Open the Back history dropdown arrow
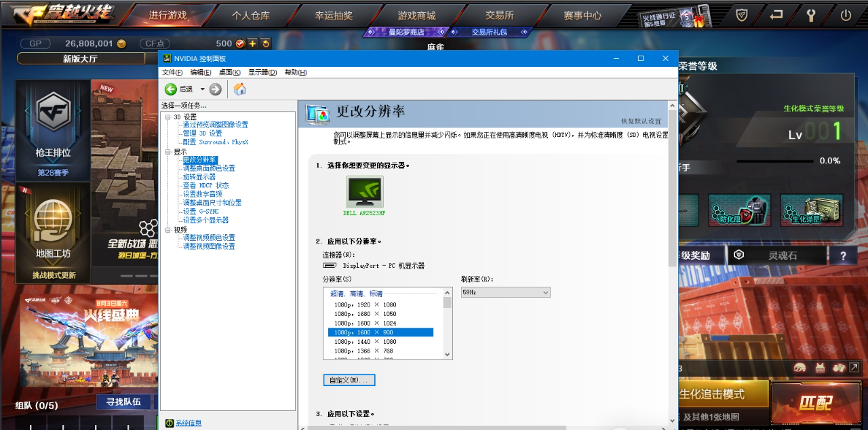 pyautogui.click(x=202, y=90)
